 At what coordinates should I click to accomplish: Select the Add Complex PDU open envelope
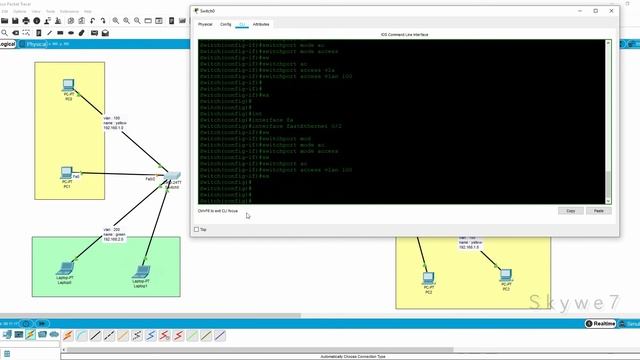[x=105, y=33]
